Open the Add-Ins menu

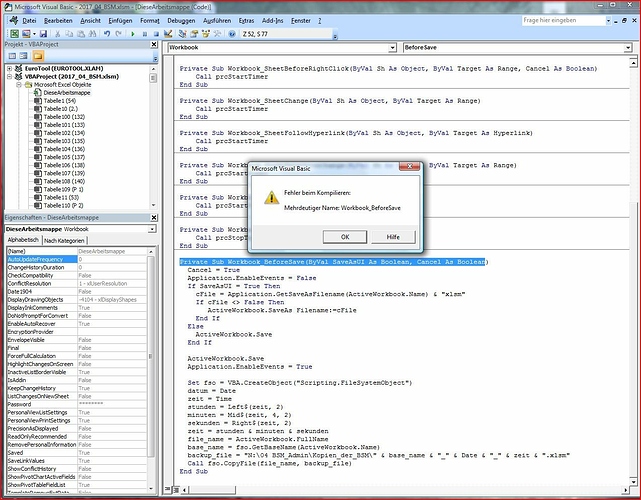pos(272,20)
